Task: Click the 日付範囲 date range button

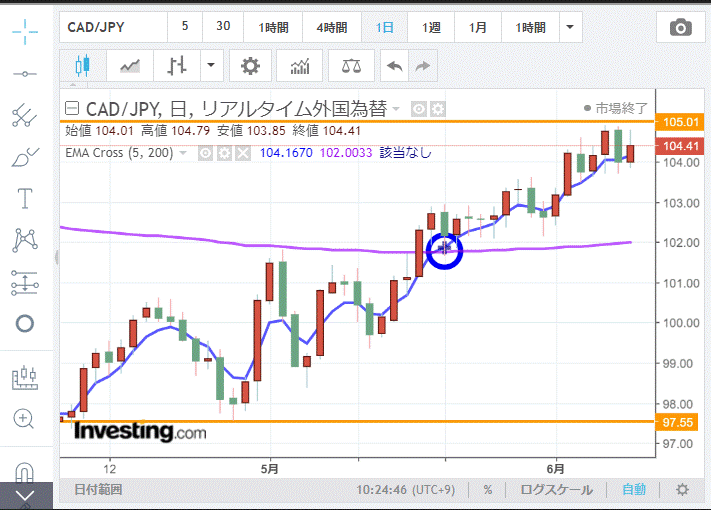Action: (x=98, y=490)
